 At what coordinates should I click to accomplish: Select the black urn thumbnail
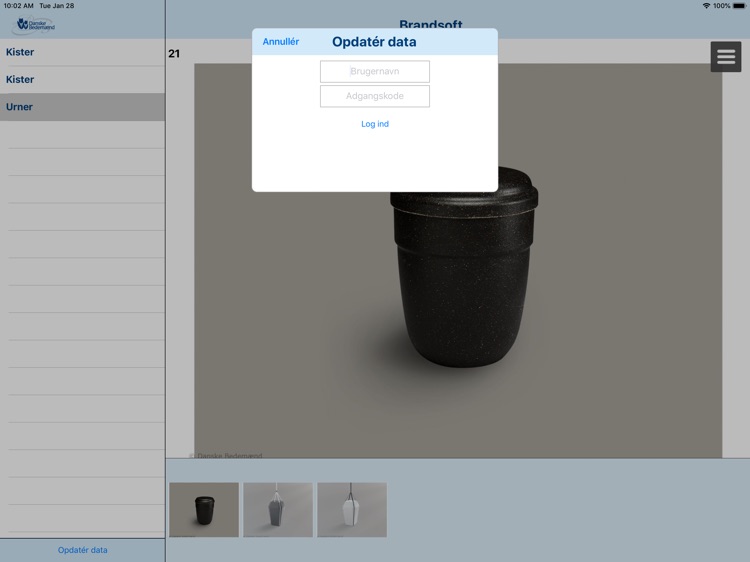[204, 510]
